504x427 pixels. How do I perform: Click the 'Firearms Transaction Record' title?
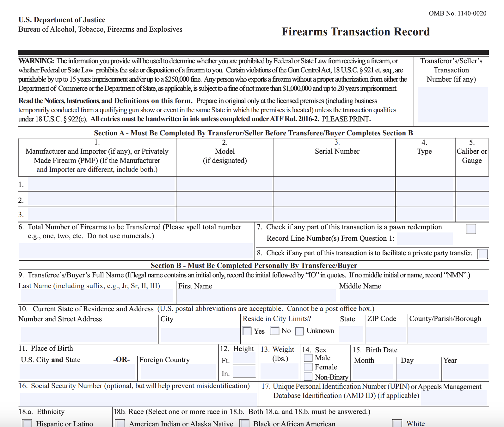point(356,32)
